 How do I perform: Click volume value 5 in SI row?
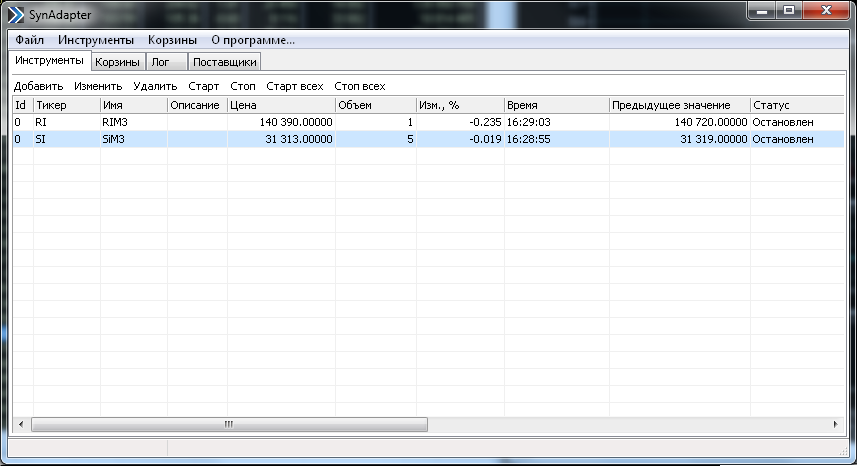point(376,139)
